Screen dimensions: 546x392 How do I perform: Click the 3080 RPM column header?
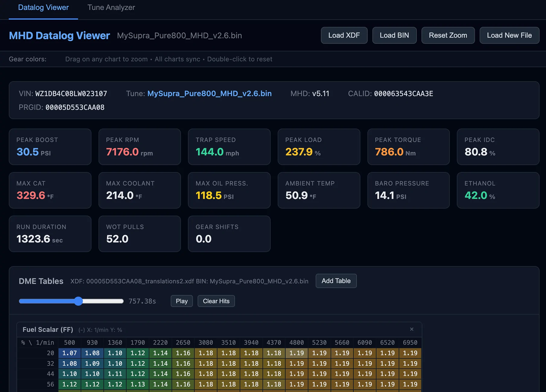(206, 343)
